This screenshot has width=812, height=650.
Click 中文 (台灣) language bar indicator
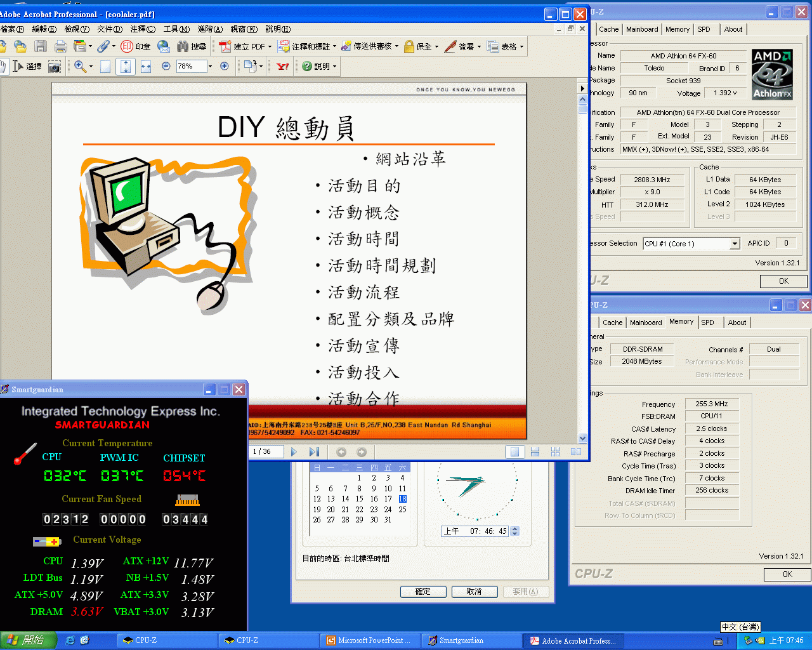coord(740,627)
